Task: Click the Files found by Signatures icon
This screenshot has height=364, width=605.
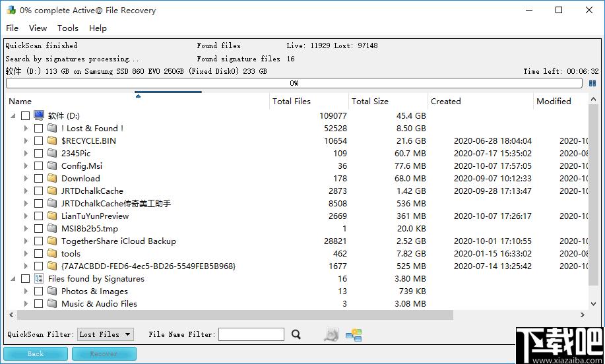Action: pyautogui.click(x=39, y=278)
